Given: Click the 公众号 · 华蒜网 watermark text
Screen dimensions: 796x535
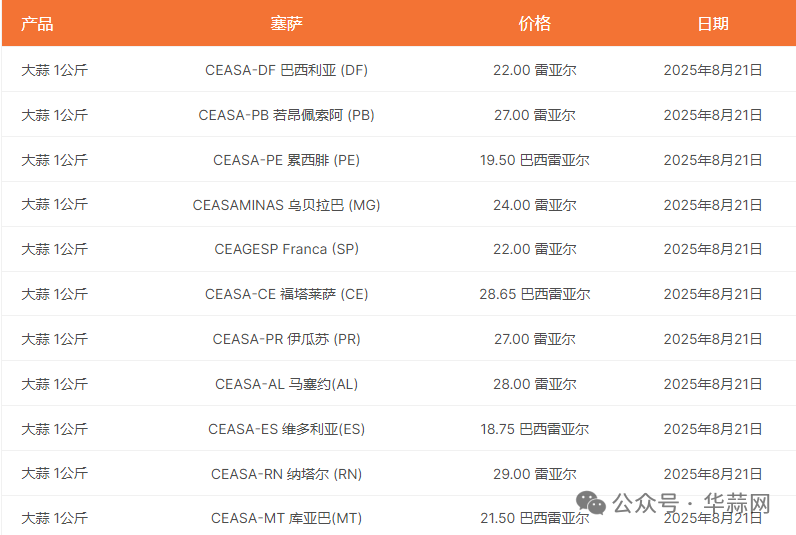Looking at the screenshot, I should 691,503.
